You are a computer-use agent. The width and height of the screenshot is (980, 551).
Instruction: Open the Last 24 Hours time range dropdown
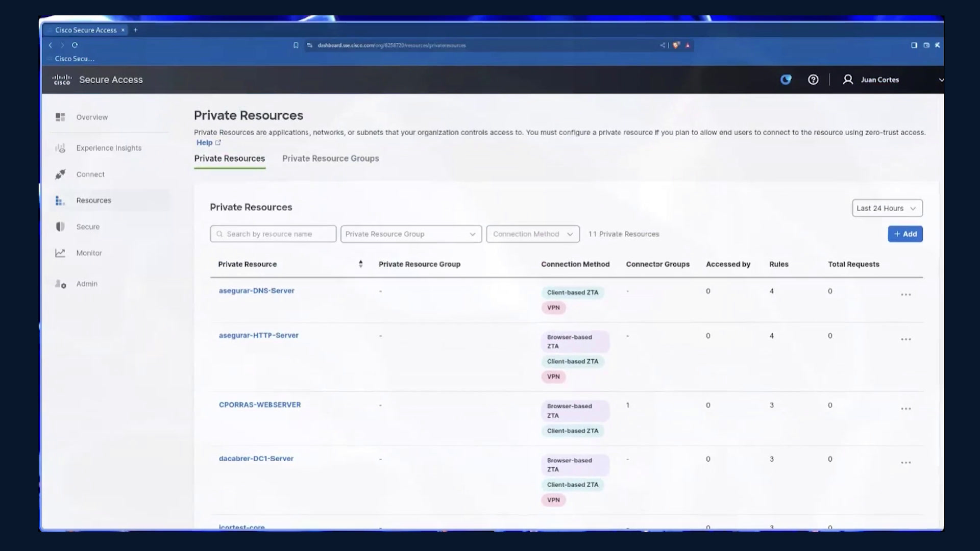tap(887, 208)
